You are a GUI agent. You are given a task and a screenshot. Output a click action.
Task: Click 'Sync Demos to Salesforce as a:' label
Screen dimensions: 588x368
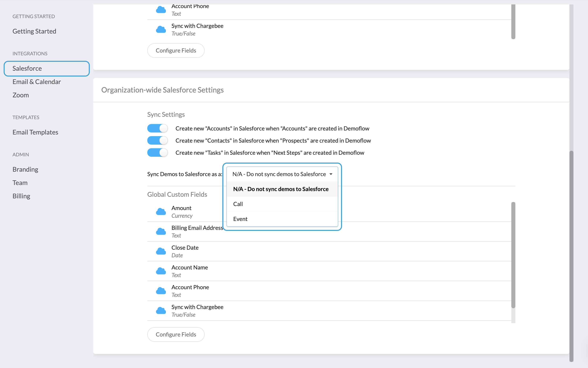click(x=185, y=174)
